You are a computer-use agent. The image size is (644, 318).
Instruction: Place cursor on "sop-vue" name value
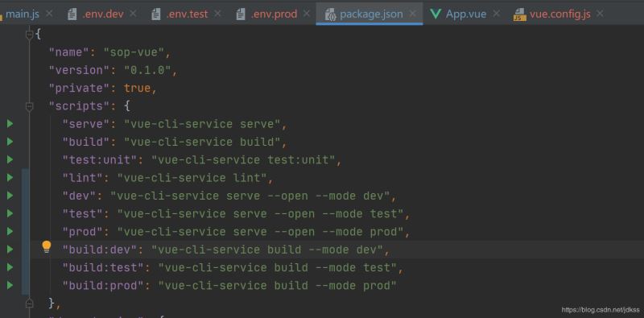[x=134, y=52]
